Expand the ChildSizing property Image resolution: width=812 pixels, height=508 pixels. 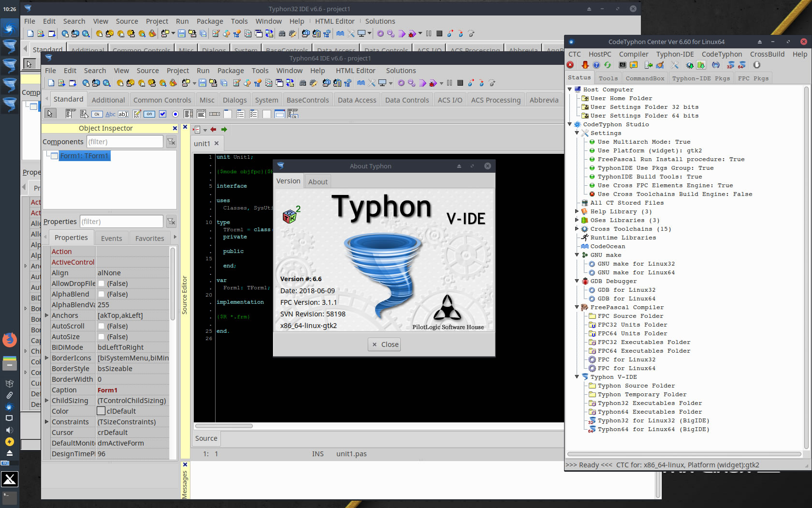click(46, 401)
